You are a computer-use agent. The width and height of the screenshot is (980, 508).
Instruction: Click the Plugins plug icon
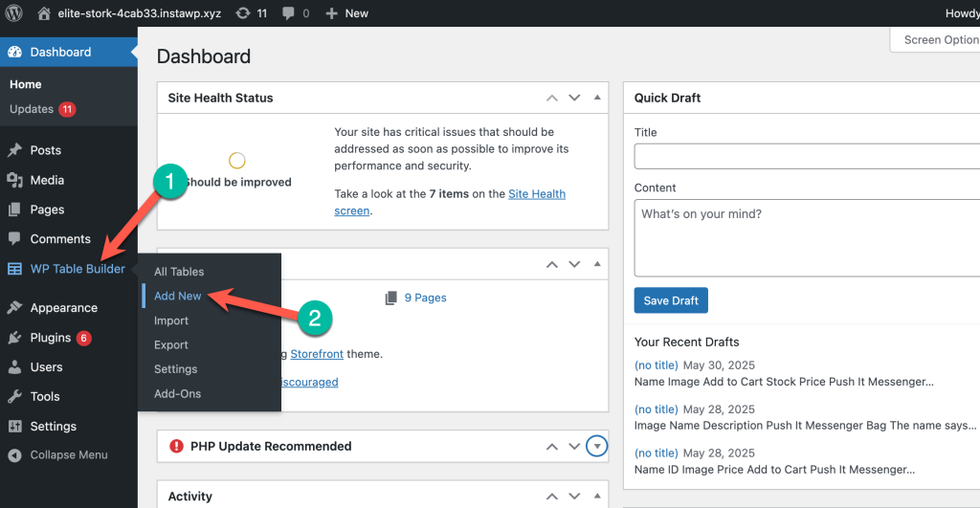tap(14, 338)
